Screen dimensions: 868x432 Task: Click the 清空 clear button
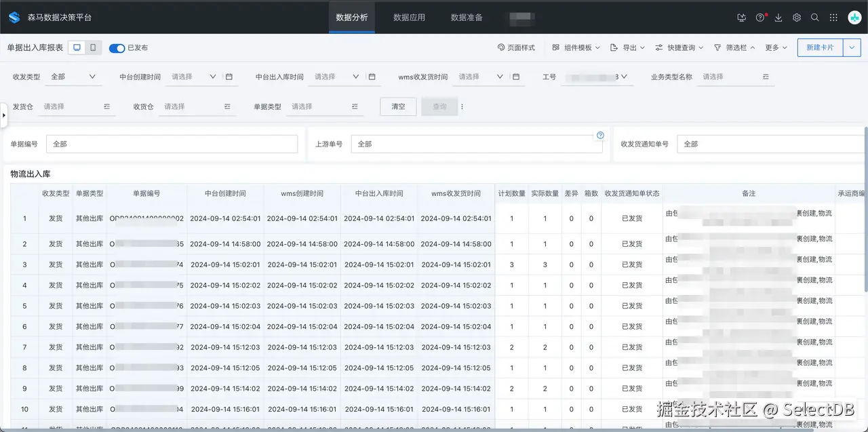tap(397, 106)
